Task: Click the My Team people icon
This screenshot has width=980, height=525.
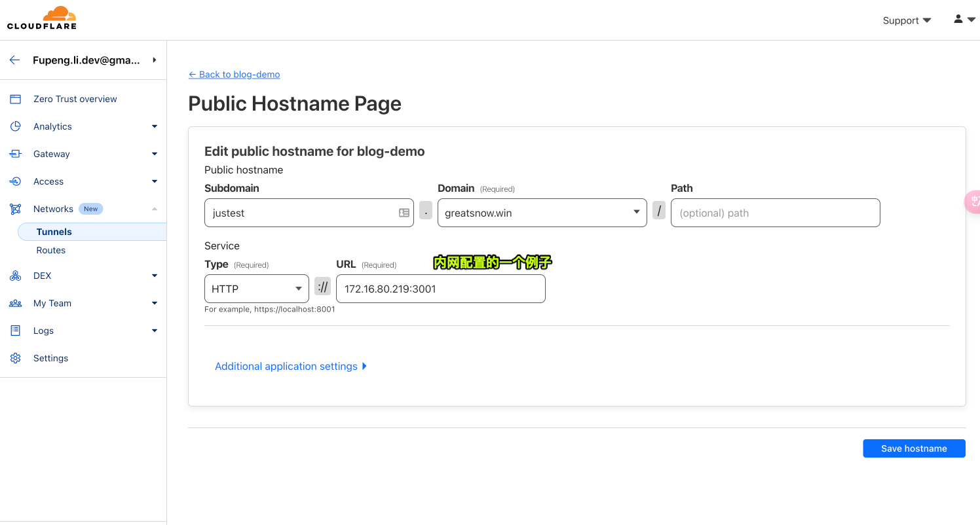Action: [x=16, y=303]
